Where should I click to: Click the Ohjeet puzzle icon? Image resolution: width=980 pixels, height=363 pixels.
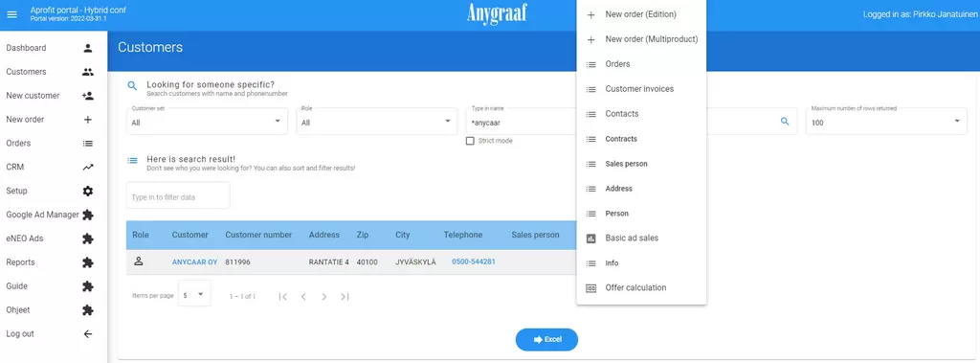88,309
